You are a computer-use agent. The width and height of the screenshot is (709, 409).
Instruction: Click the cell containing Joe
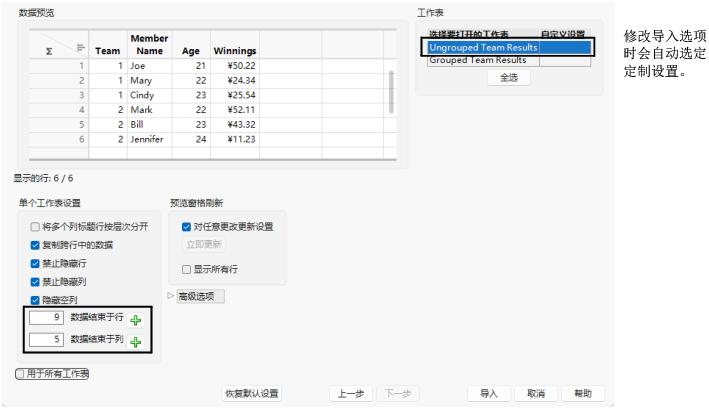coord(149,66)
